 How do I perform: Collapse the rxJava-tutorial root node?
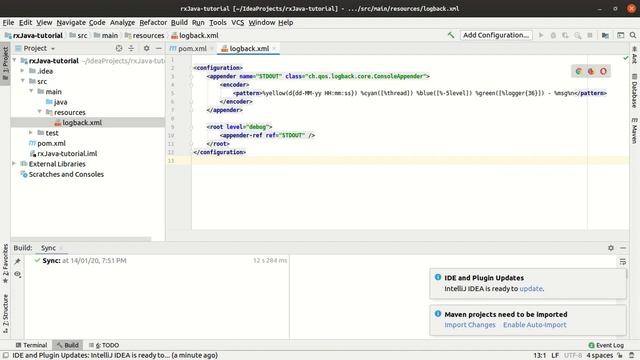[15, 60]
